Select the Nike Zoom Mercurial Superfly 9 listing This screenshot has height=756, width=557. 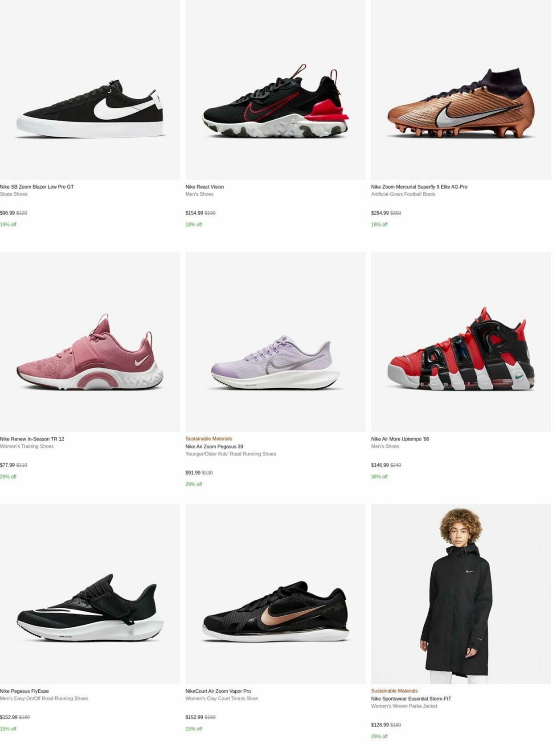(x=421, y=187)
